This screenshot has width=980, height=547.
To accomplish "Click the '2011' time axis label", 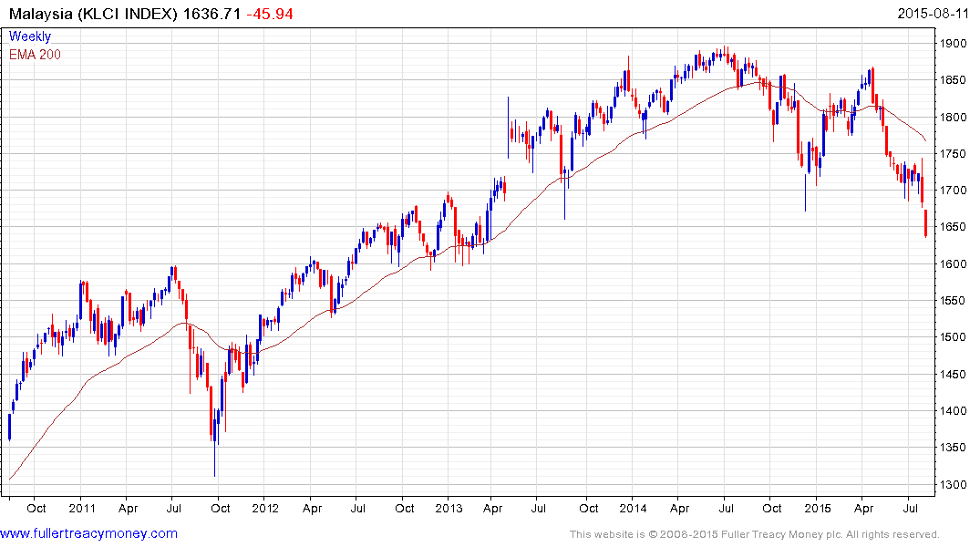I will pyautogui.click(x=82, y=508).
